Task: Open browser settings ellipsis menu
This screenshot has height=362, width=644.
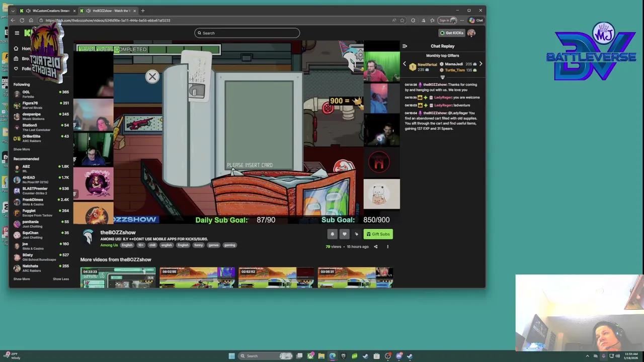Action: point(461,21)
